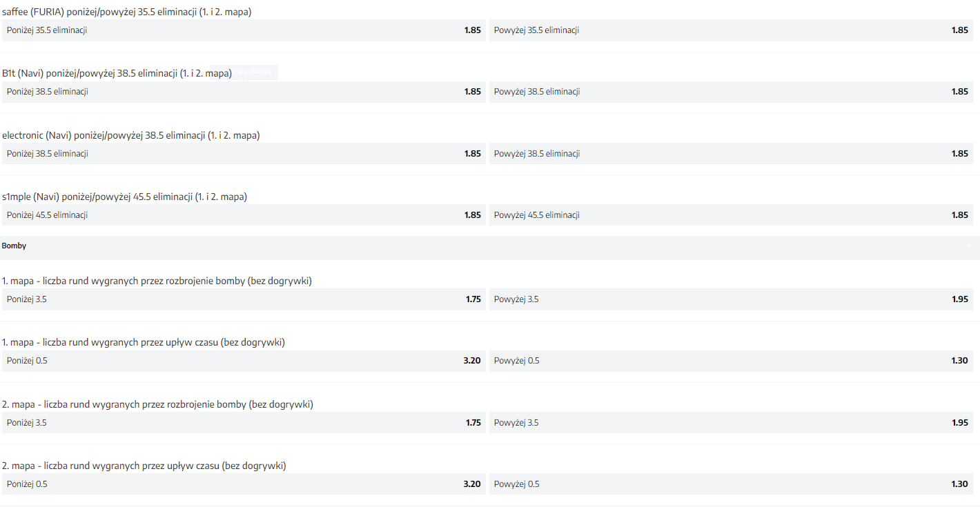Screen dimensions: 980x507
Task: Pick 1. mapa time expiry Poniżej 0.5
Action: 244,361
